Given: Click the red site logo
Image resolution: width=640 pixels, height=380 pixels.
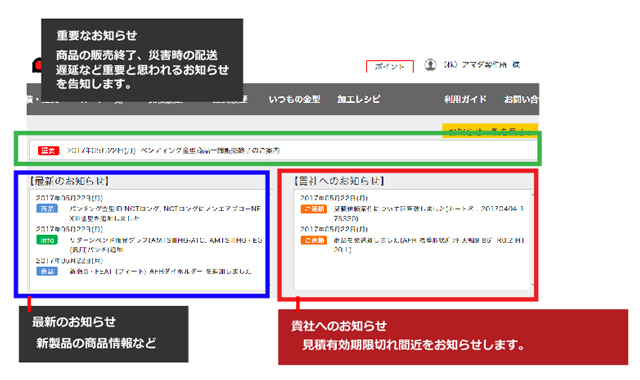Looking at the screenshot, I should tap(37, 65).
